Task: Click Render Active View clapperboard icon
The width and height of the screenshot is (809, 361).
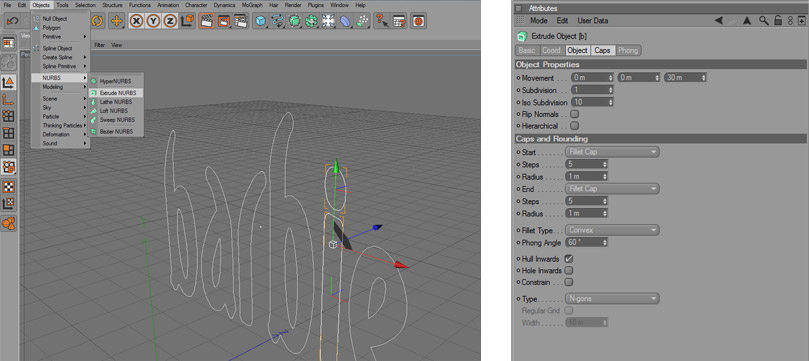Action: [207, 21]
